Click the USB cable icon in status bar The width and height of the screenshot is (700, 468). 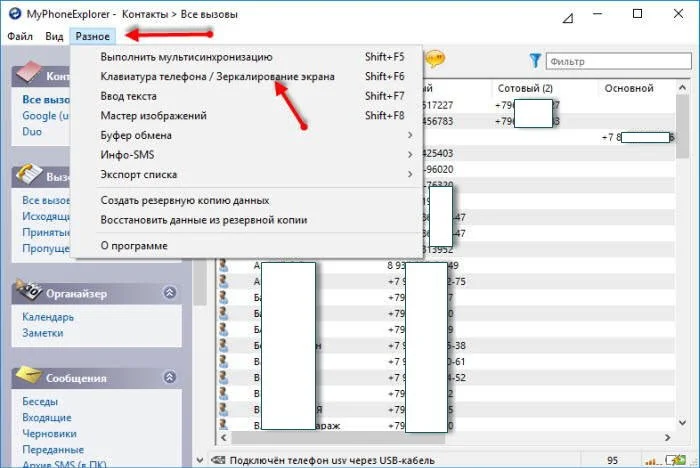coord(217,460)
